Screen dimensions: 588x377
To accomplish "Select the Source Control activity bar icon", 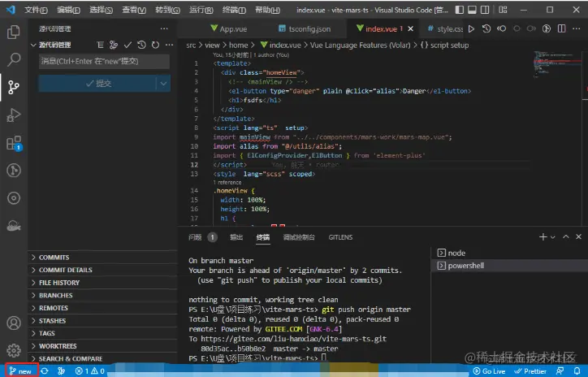I will [14, 87].
